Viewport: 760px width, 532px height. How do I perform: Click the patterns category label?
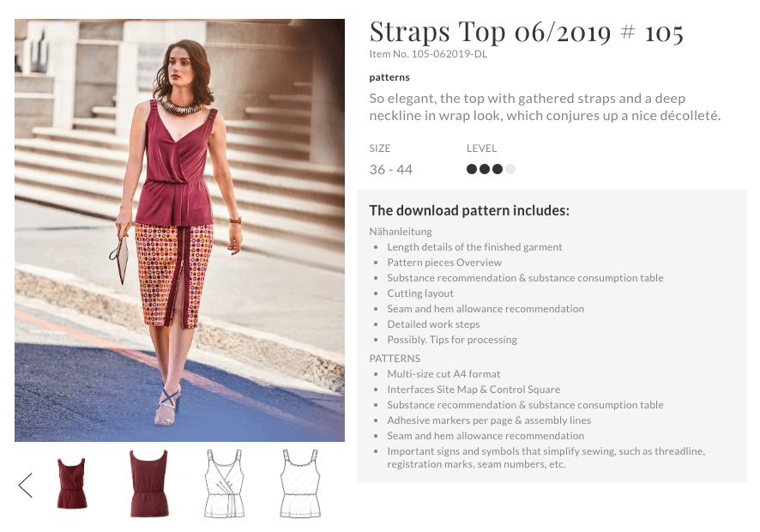pyautogui.click(x=389, y=77)
